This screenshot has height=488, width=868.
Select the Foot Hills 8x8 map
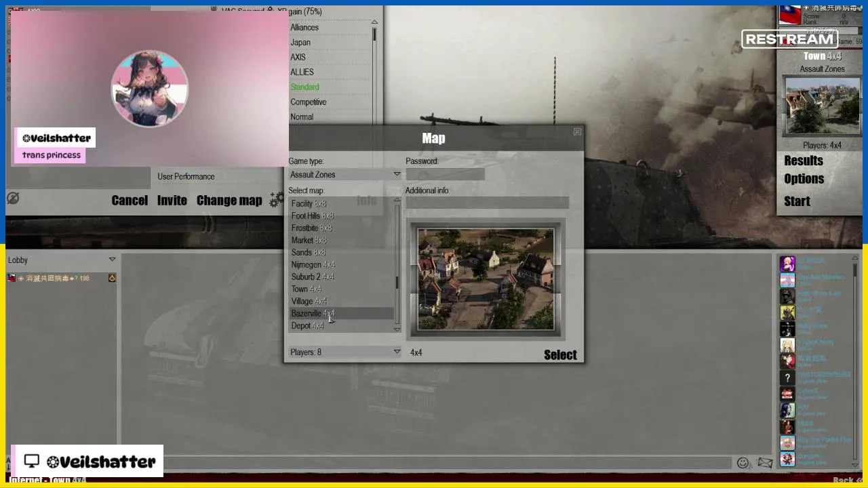(341, 216)
